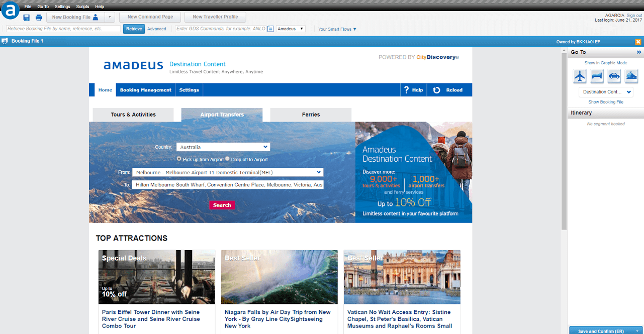
Task: Open the Destination Content dropdown in Go To
Action: (605, 92)
